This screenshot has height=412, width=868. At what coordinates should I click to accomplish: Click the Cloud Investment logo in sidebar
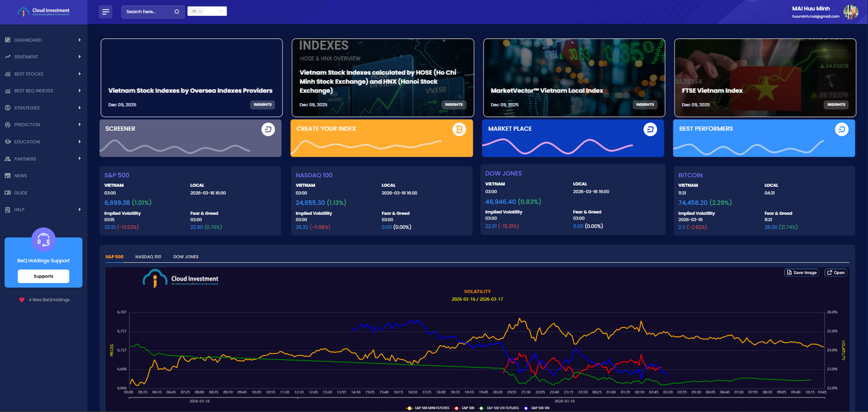(43, 11)
